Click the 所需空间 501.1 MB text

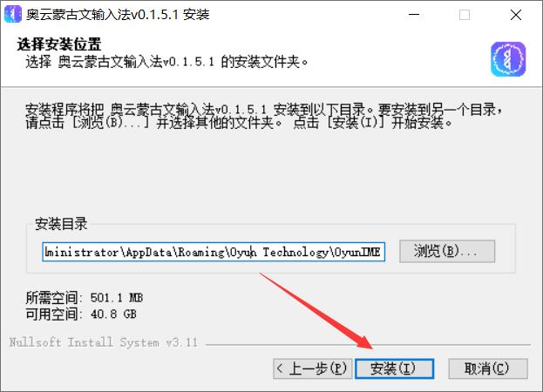coord(85,298)
